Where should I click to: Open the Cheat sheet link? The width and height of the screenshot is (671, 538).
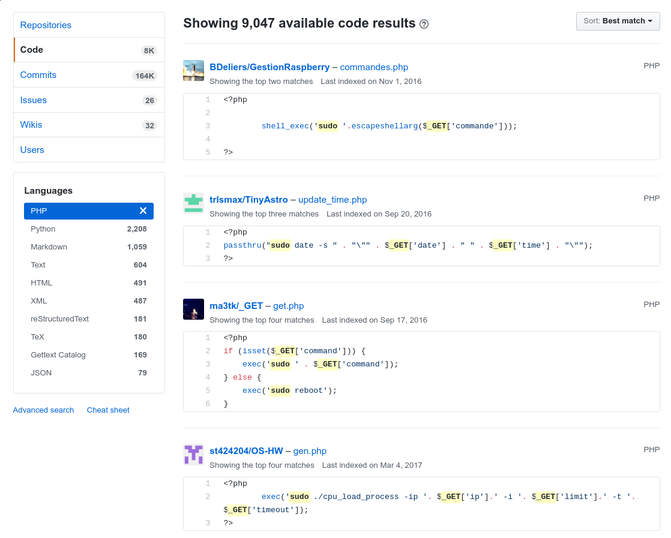108,410
